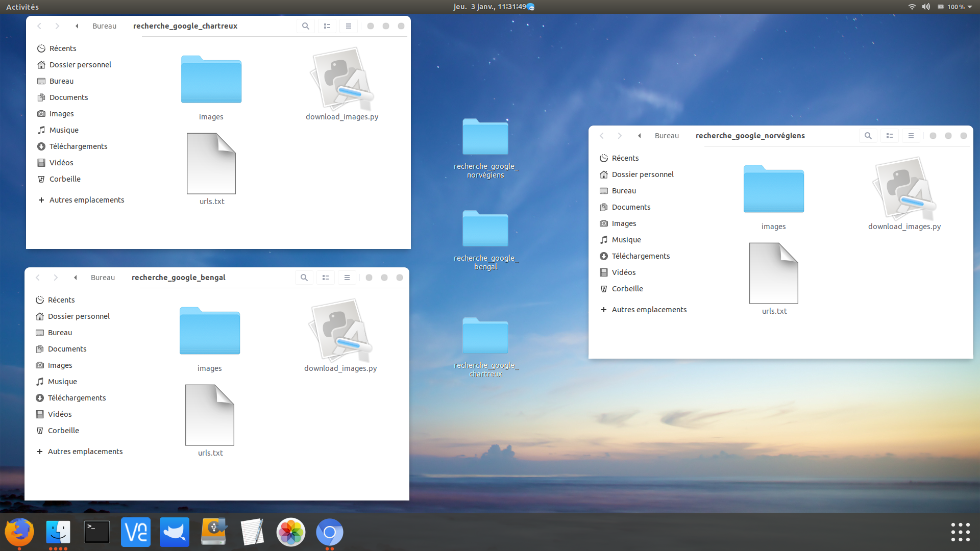The width and height of the screenshot is (980, 551).
Task: Show applications grid in dock
Action: (x=960, y=532)
